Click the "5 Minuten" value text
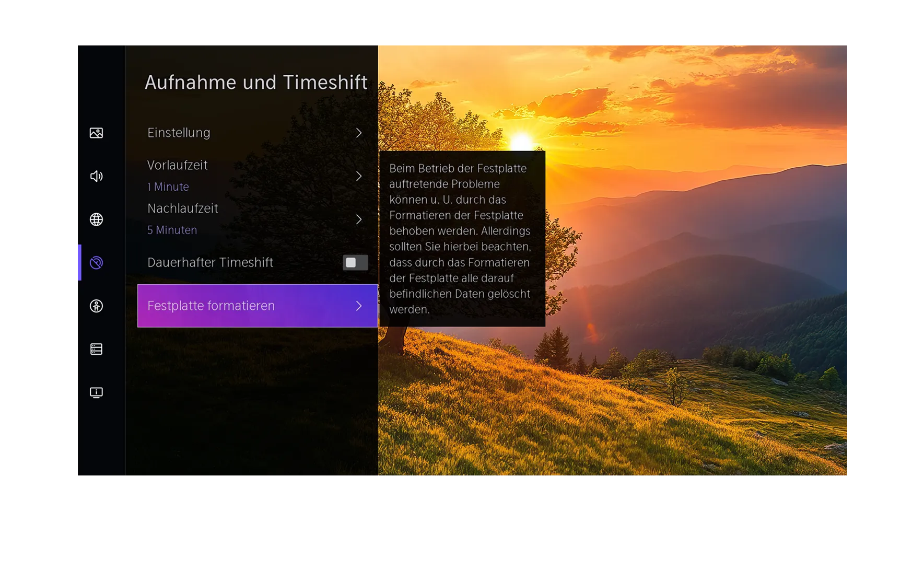924x581 pixels. coord(172,230)
